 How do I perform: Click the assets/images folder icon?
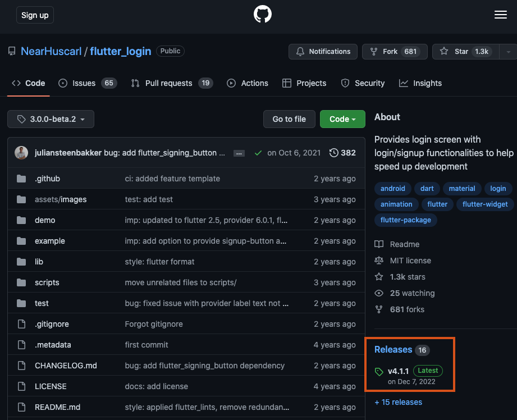pyautogui.click(x=21, y=199)
